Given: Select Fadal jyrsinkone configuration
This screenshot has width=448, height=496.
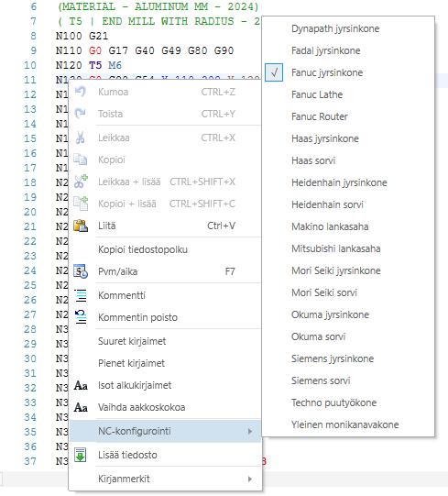Looking at the screenshot, I should [348, 50].
